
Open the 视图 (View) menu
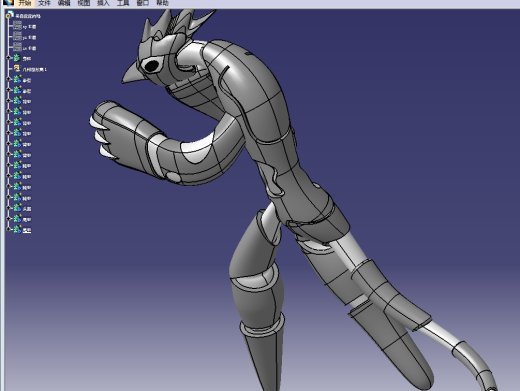tap(83, 3)
